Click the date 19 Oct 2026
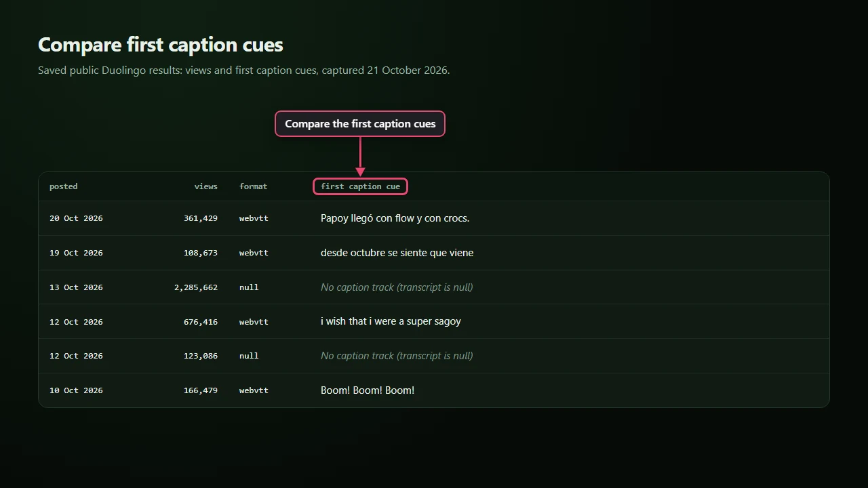The height and width of the screenshot is (488, 868). 76,253
